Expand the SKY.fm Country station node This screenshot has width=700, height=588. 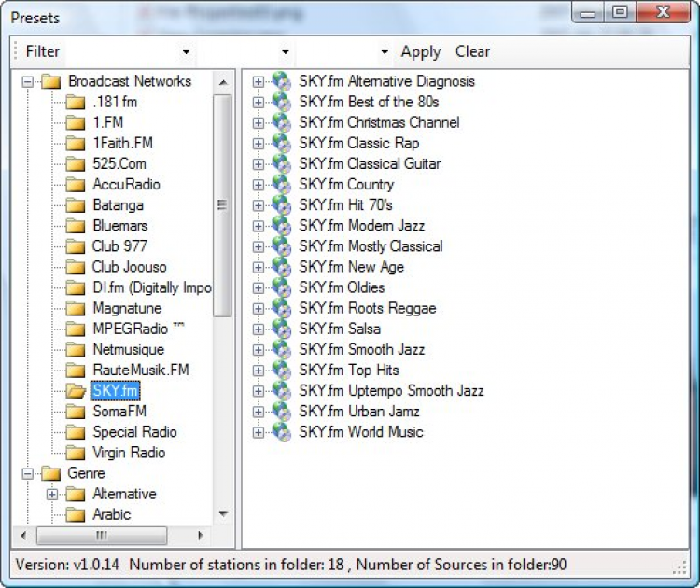[x=258, y=185]
